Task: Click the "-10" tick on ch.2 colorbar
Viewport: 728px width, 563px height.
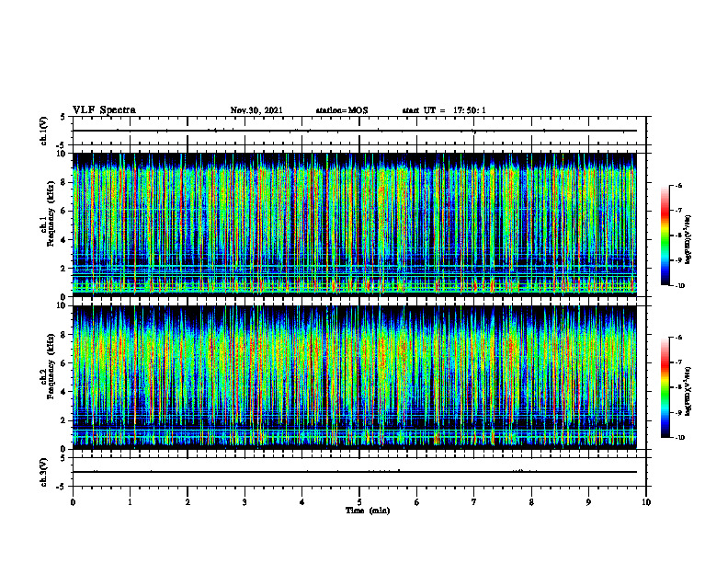Action: coord(679,438)
